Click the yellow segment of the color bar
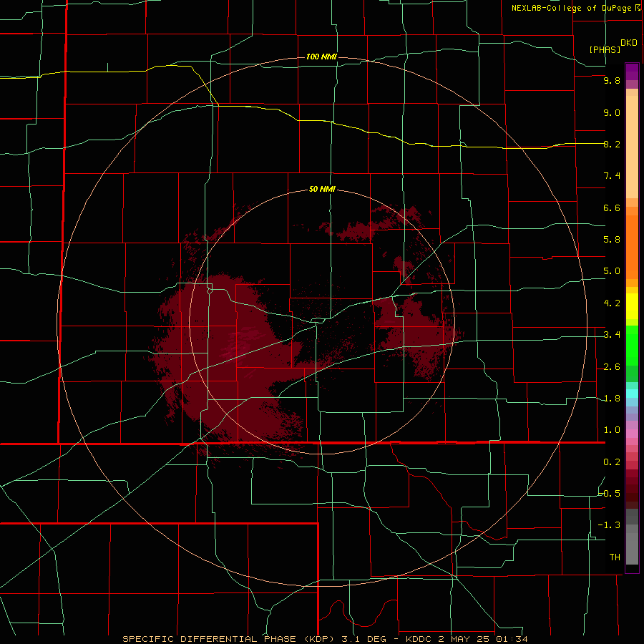Viewport: 644px width, 644px height. [x=632, y=306]
